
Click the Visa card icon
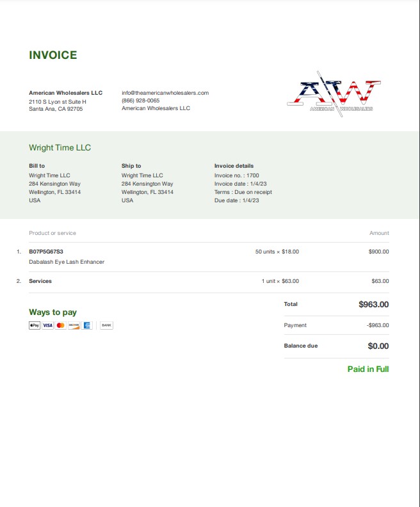click(47, 325)
